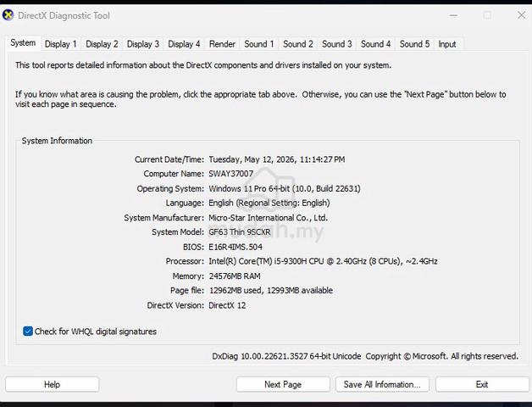Click the BIOS value E16R4IMS.504
The height and width of the screenshot is (407, 532).
tap(236, 247)
